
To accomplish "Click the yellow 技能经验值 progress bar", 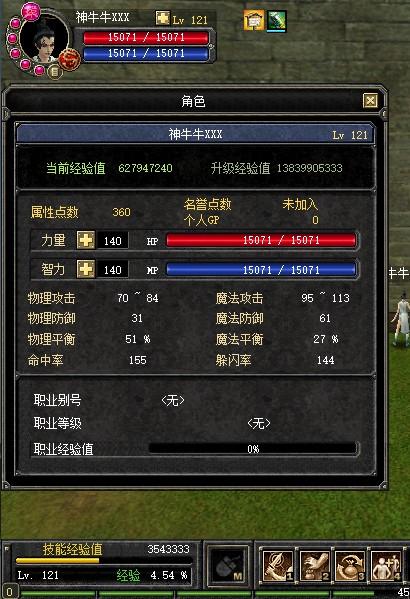I will click(x=103, y=560).
